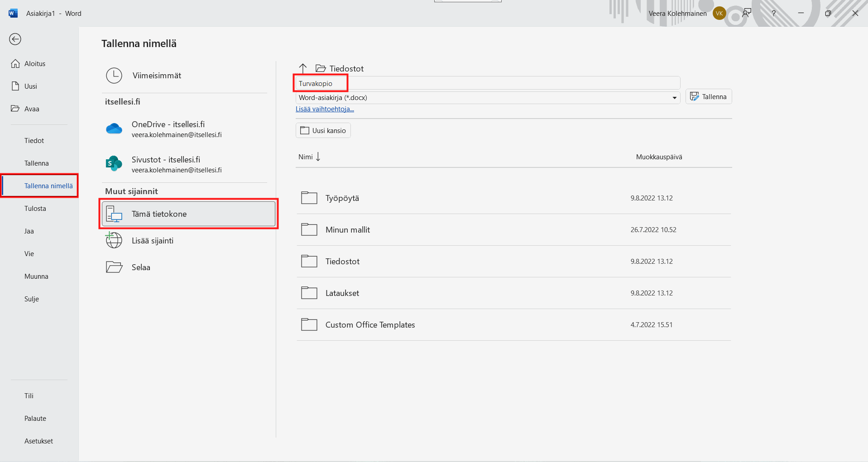Viewport: 868px width, 462px height.
Task: Open the Minun mallit folder
Action: coord(514,230)
